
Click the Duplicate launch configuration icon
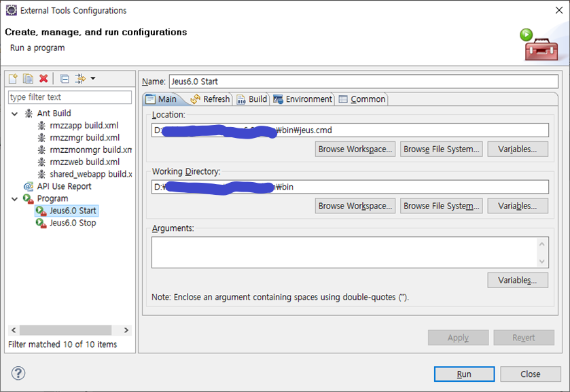pos(28,79)
